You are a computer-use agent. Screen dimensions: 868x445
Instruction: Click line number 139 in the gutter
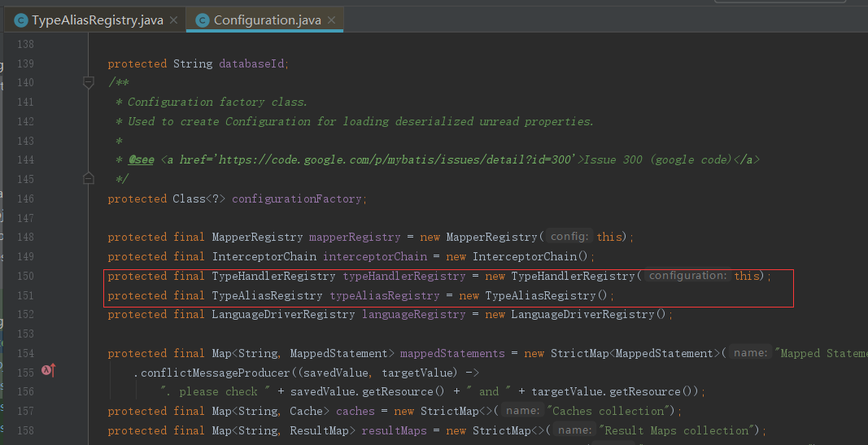coord(25,63)
